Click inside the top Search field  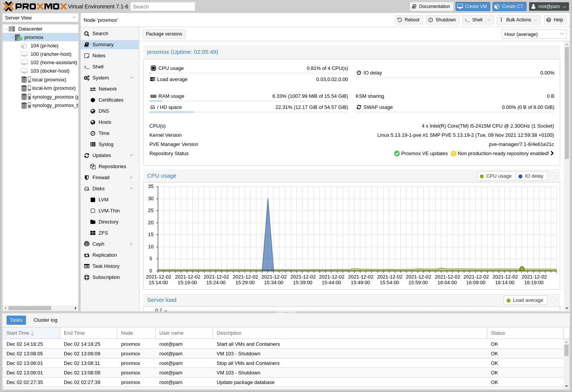click(x=162, y=6)
